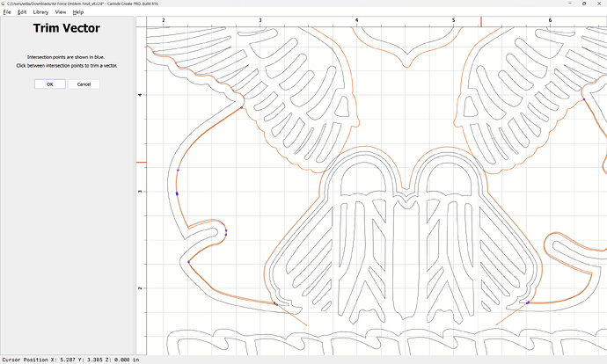Click ruler mark 4 on the top ruler

coord(357,20)
